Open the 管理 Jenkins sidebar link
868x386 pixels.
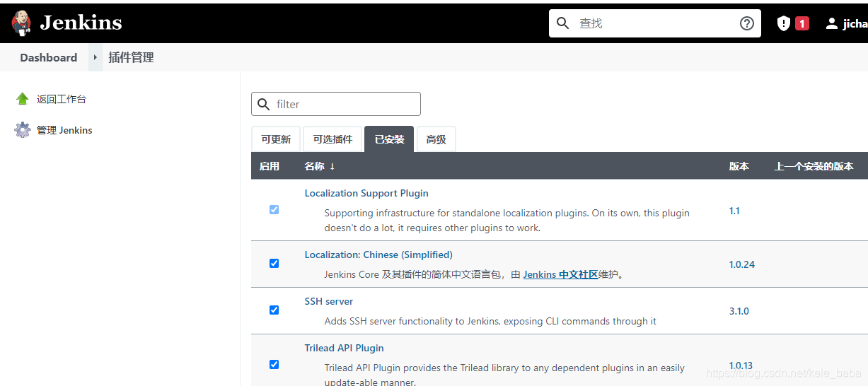[64, 131]
